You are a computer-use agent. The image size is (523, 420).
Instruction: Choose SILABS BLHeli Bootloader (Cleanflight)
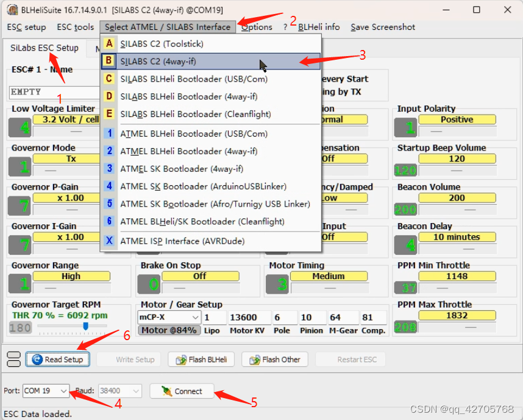click(x=211, y=114)
